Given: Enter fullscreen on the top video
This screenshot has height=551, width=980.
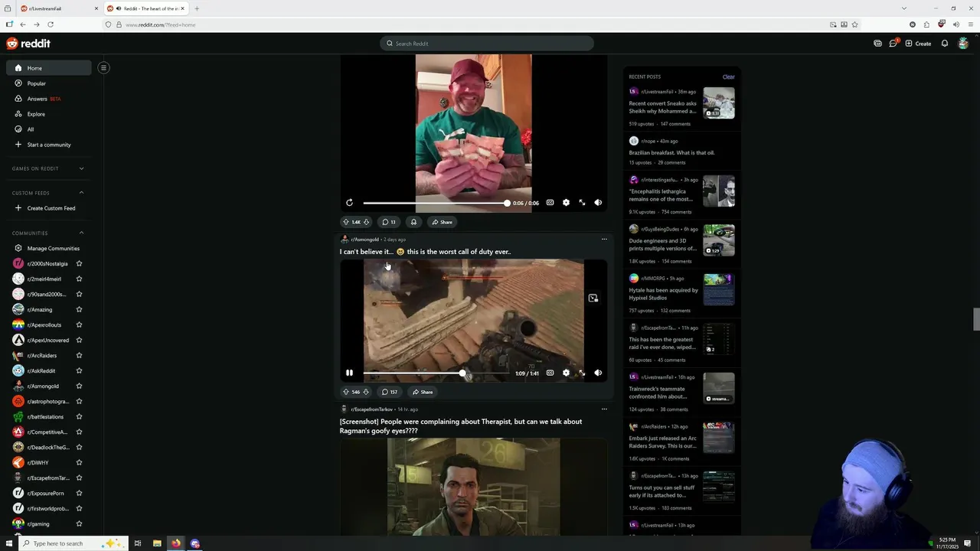Looking at the screenshot, I should (x=582, y=203).
